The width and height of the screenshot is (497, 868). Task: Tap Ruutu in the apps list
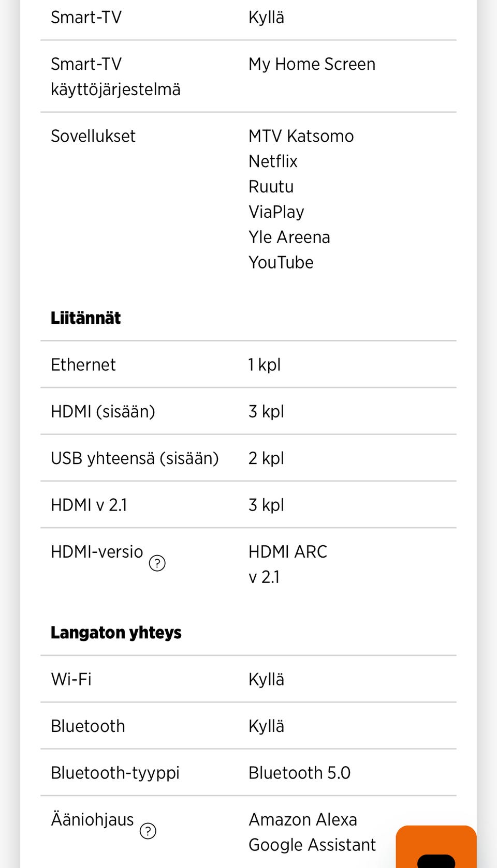coord(271,187)
